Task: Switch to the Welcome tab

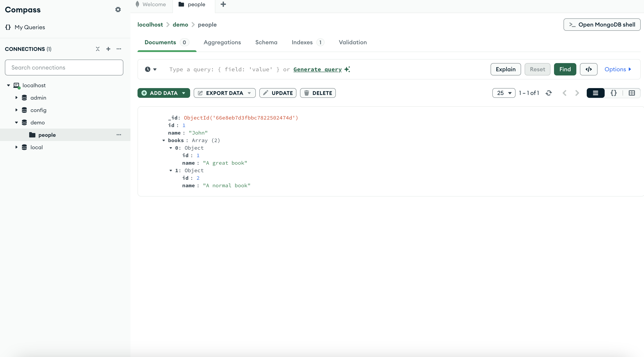Action: click(151, 4)
